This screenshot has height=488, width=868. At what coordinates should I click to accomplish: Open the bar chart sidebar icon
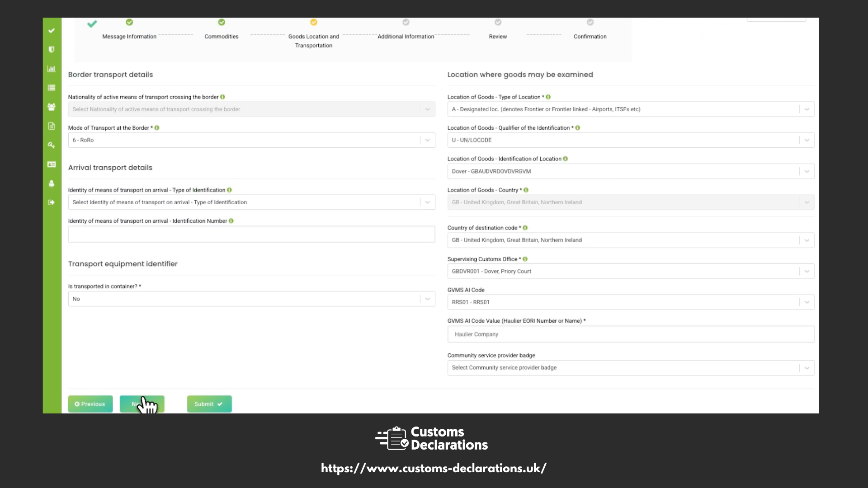[x=52, y=69]
